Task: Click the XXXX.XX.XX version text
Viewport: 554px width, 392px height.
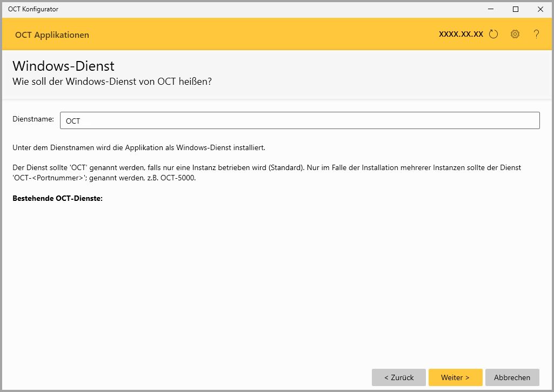Action: coord(460,34)
